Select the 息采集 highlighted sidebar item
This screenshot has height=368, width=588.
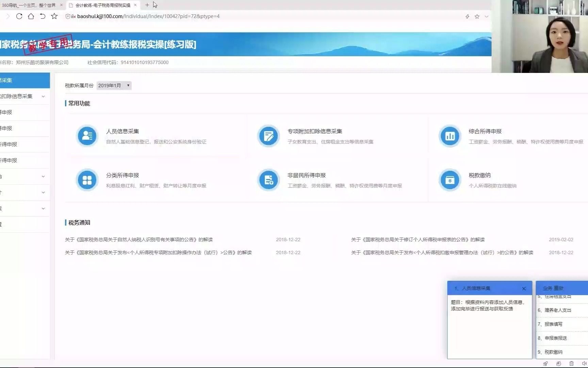pyautogui.click(x=25, y=80)
